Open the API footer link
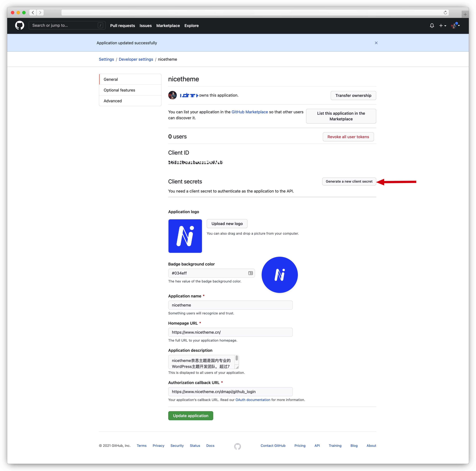The image size is (476, 471). tap(317, 446)
